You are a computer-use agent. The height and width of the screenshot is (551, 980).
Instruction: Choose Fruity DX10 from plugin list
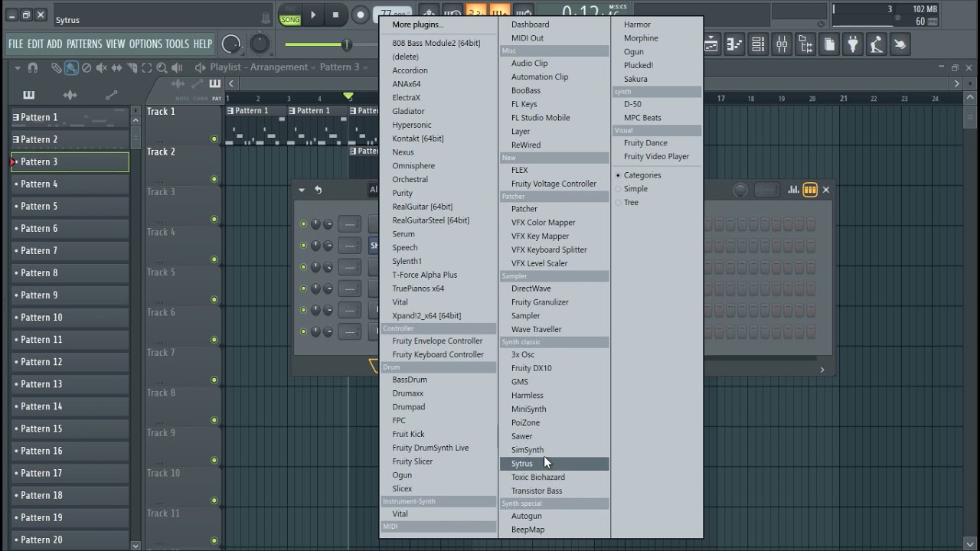coord(531,368)
